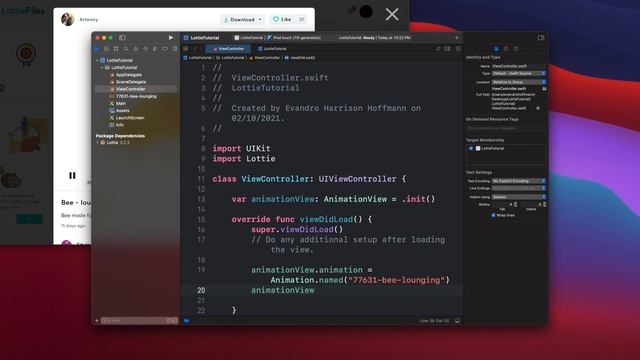
Task: Open the Source Control navigator
Action: (107, 49)
